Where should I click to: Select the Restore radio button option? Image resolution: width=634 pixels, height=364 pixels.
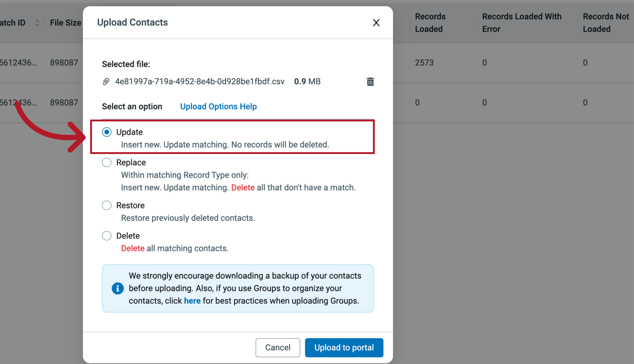tap(107, 205)
